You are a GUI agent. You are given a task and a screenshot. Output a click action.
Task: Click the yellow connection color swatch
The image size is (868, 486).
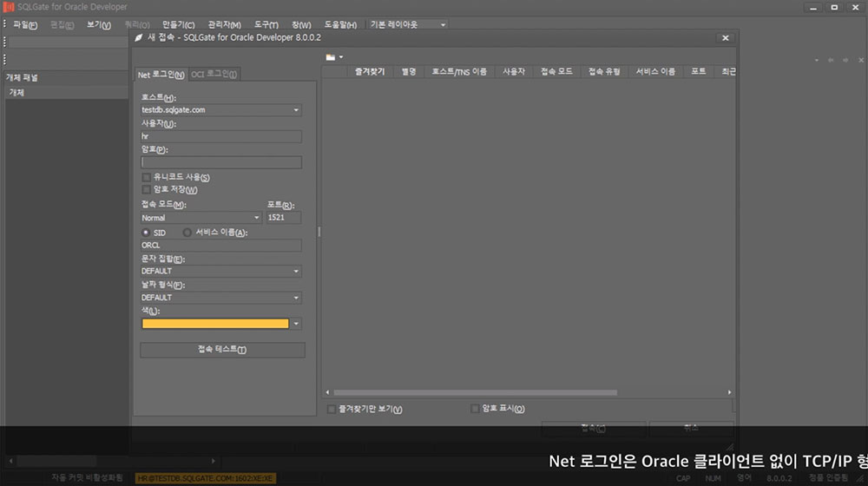click(x=215, y=324)
